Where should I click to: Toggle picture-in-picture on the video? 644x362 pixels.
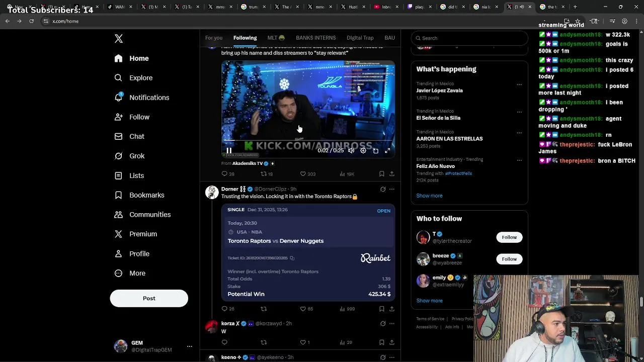375,150
